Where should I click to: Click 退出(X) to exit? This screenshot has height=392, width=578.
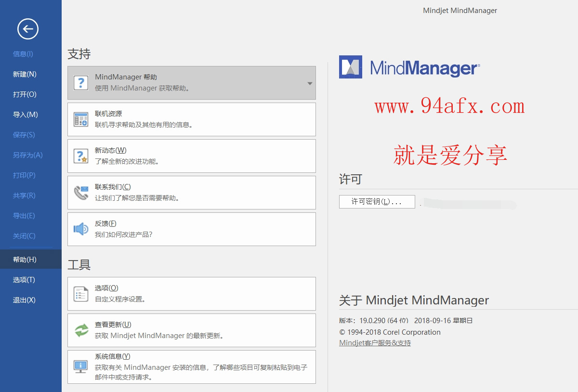click(x=24, y=300)
